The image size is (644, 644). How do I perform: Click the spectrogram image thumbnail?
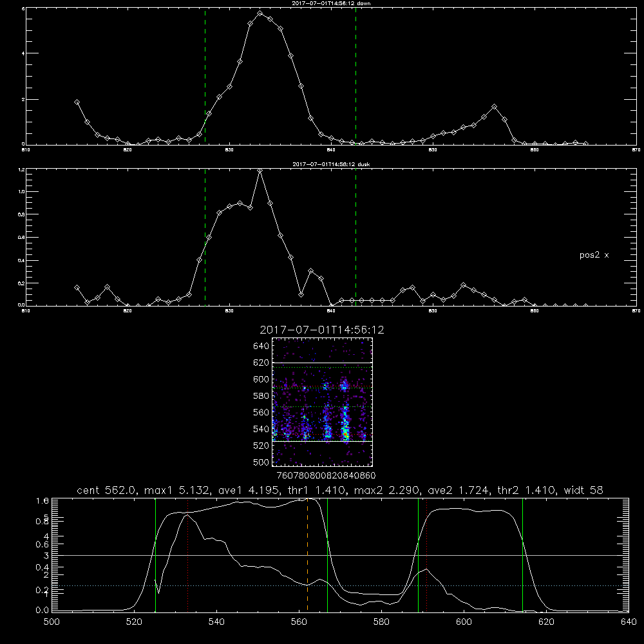323,402
